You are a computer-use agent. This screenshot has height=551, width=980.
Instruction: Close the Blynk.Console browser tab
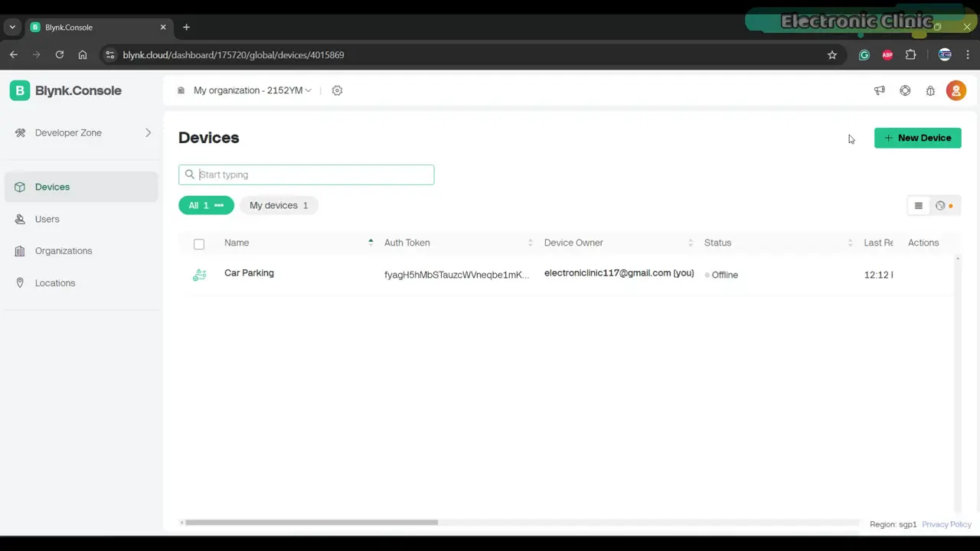point(162,27)
